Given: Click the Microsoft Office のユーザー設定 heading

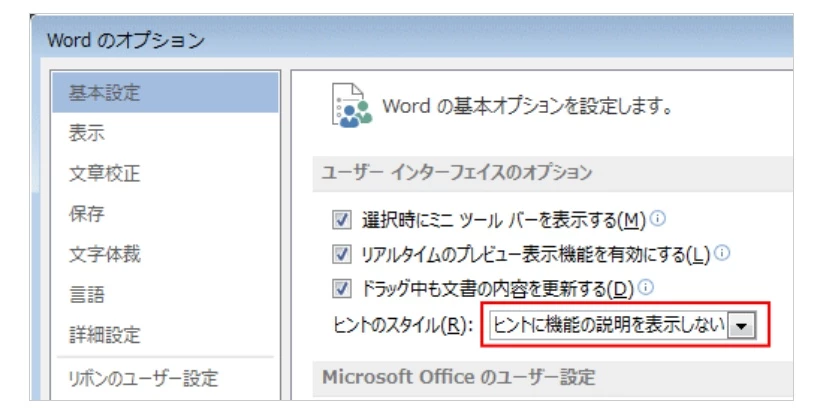Looking at the screenshot, I should pos(459,377).
